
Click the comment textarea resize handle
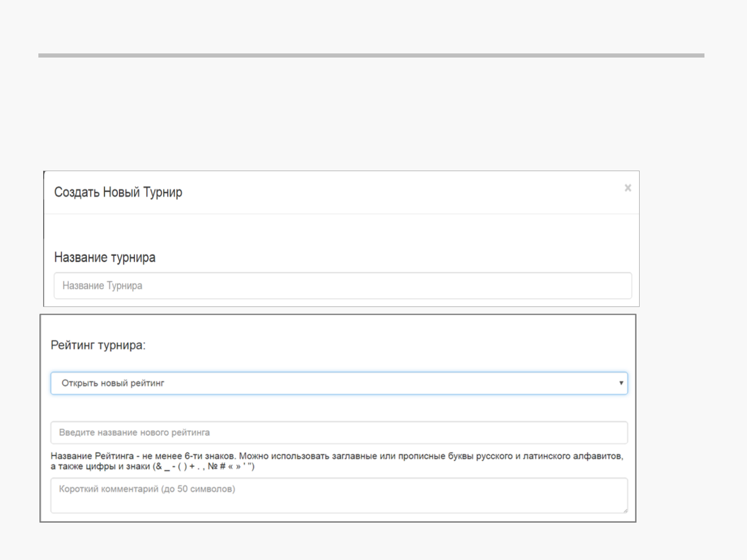click(x=625, y=510)
